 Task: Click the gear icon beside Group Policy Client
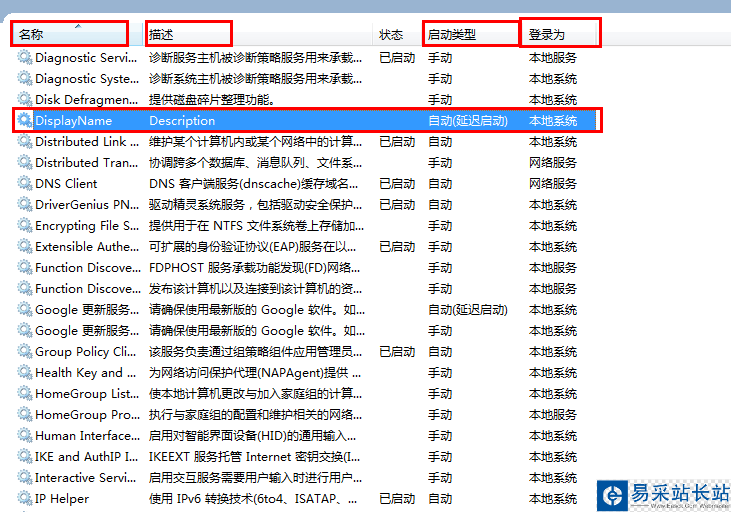[x=25, y=351]
